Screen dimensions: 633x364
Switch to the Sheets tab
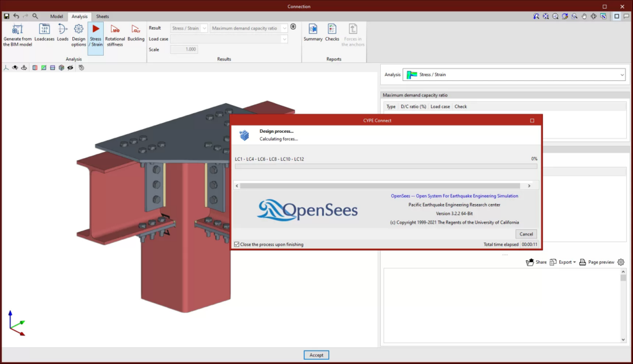tap(103, 17)
